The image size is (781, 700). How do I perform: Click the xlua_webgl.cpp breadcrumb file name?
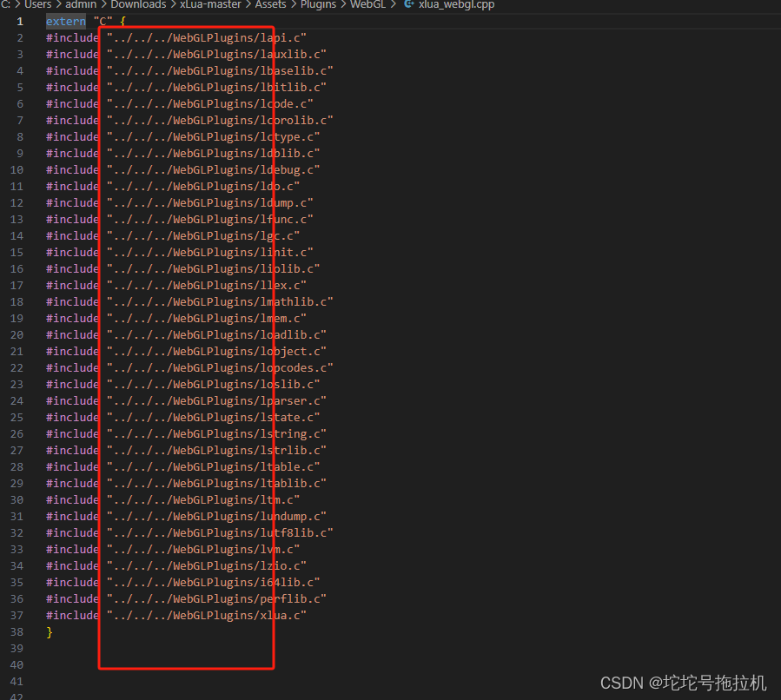457,4
